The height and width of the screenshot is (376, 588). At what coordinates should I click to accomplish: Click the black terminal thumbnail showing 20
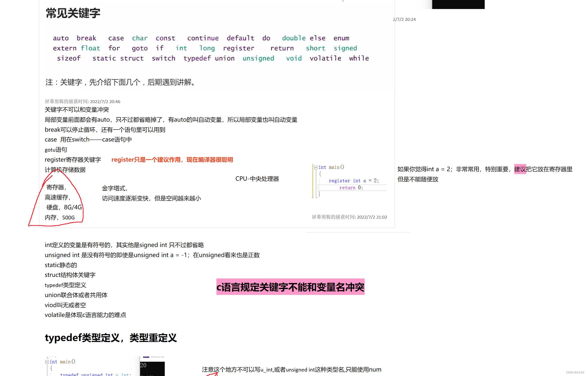pyautogui.click(x=152, y=369)
